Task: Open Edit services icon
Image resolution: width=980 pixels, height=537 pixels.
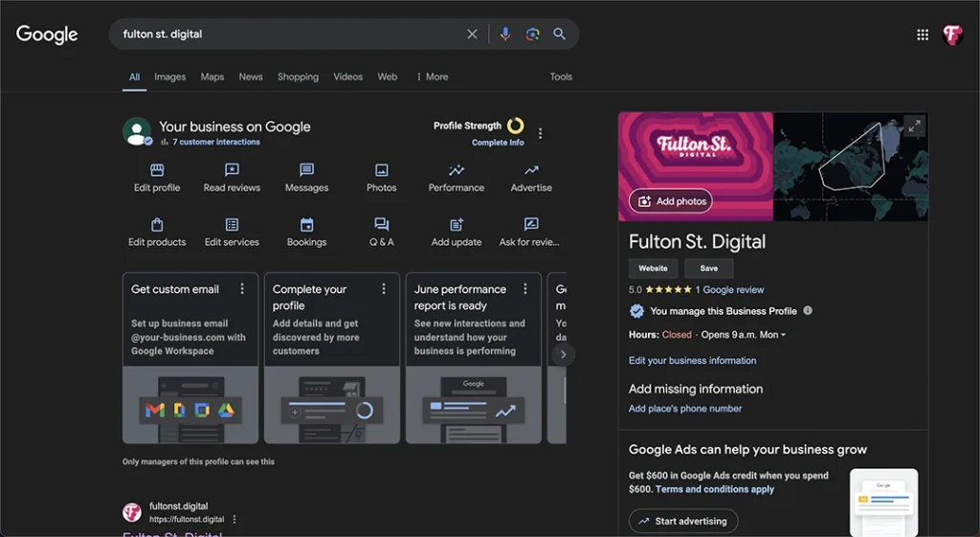Action: tap(232, 224)
